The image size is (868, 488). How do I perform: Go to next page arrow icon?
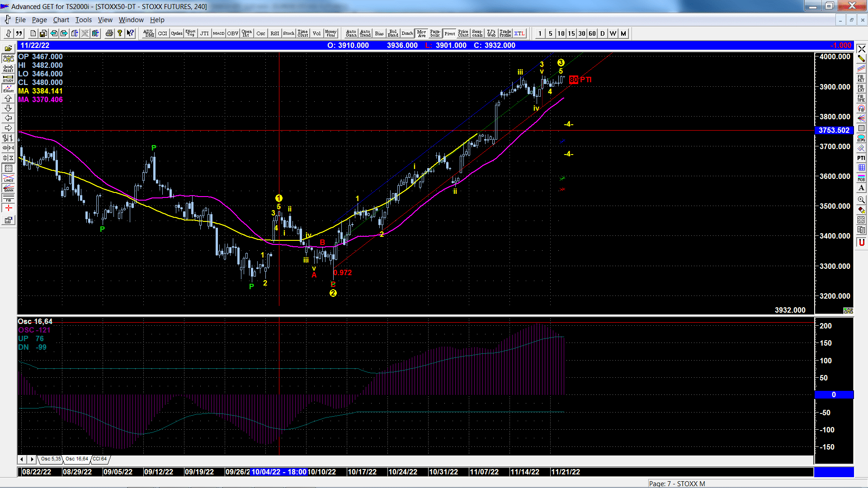coord(64,33)
